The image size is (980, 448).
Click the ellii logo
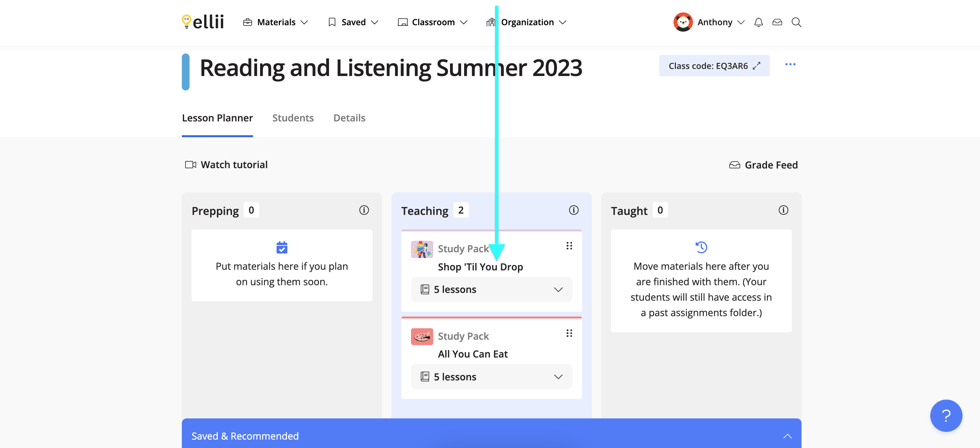click(203, 22)
